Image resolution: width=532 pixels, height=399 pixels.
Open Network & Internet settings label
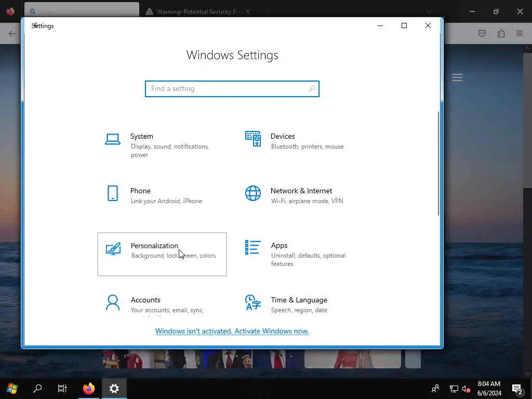tap(301, 191)
